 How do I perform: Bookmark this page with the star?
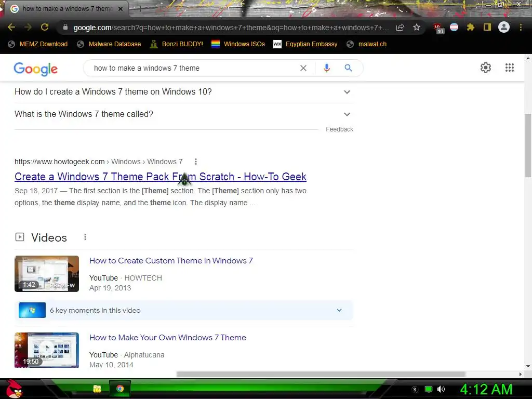click(x=417, y=27)
